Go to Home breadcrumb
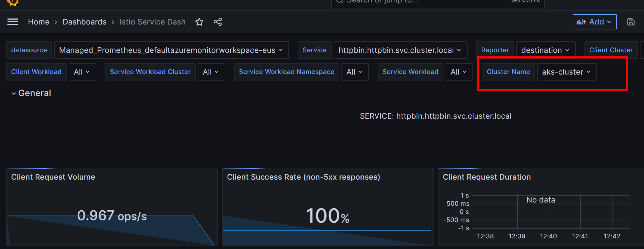Screen dimensions: 644x249 (x=39, y=22)
